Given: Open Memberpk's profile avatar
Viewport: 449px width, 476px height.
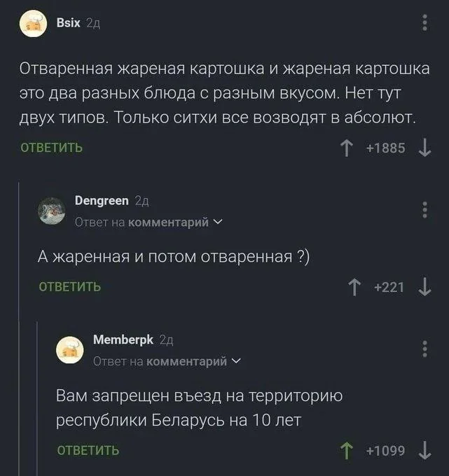Looking at the screenshot, I should coord(69,349).
